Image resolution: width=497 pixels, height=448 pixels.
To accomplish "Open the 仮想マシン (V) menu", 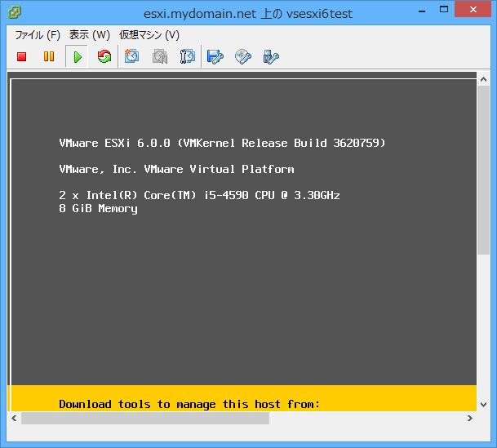I will tap(149, 35).
